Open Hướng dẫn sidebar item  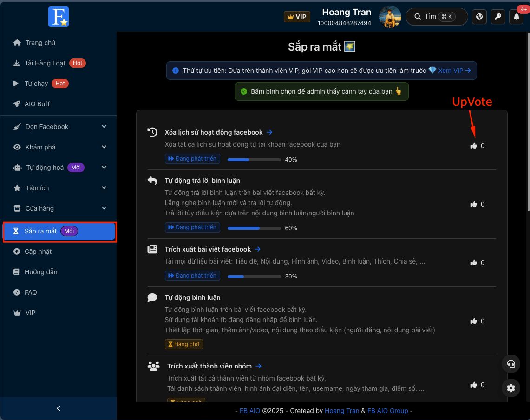pos(41,272)
